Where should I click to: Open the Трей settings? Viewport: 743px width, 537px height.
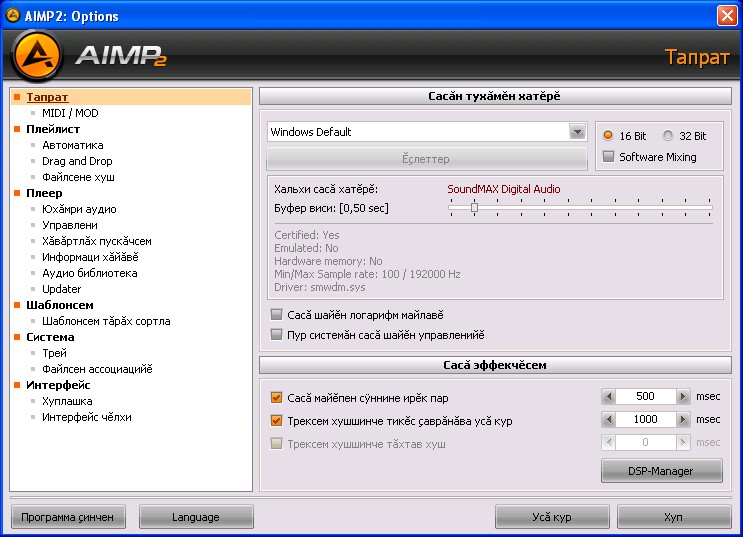tap(54, 353)
